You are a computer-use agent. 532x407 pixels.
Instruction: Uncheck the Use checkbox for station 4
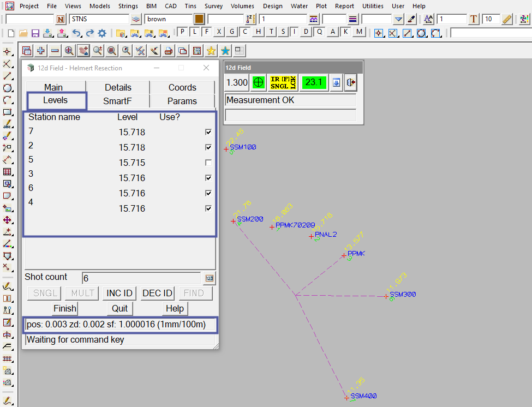click(208, 208)
